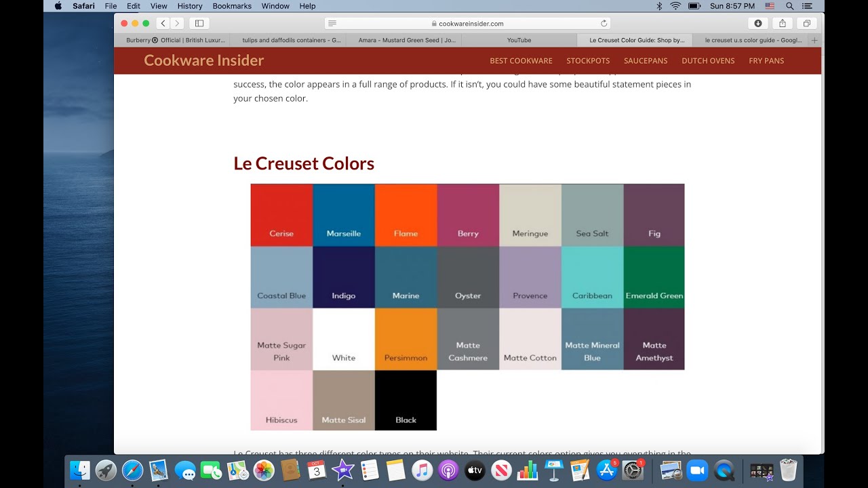The height and width of the screenshot is (488, 868).
Task: Click the Safari share button
Action: point(783,23)
